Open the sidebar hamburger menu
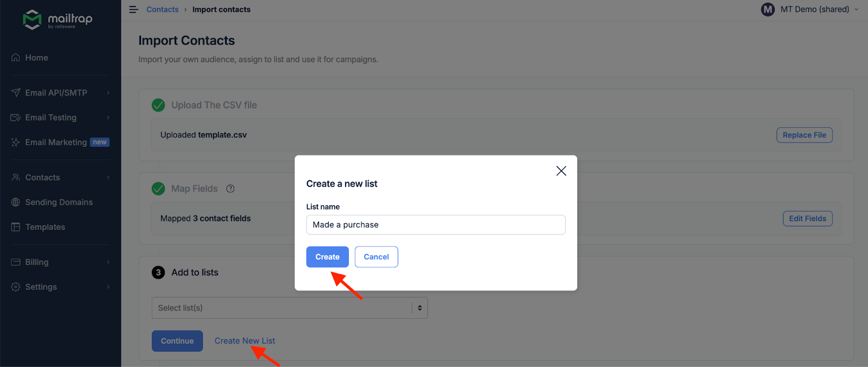Screen dimensions: 868x367 [x=133, y=9]
